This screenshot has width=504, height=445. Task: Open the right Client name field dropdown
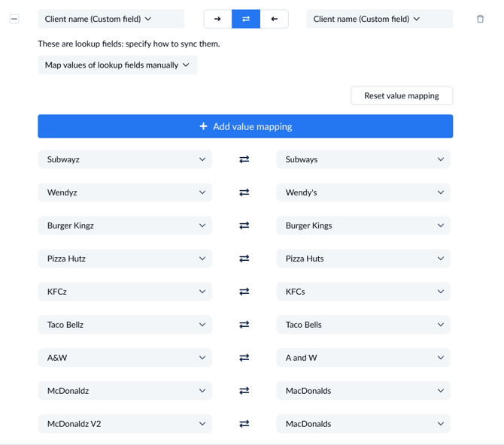pyautogui.click(x=379, y=19)
